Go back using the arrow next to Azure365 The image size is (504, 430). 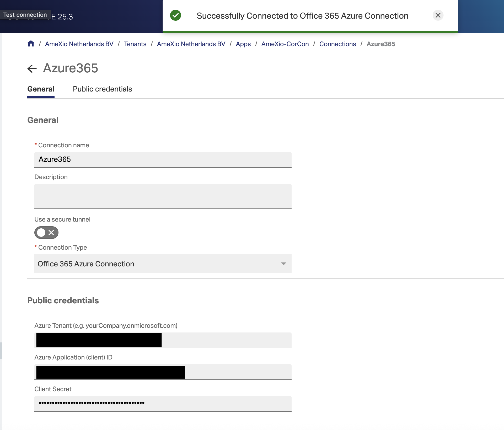point(32,69)
